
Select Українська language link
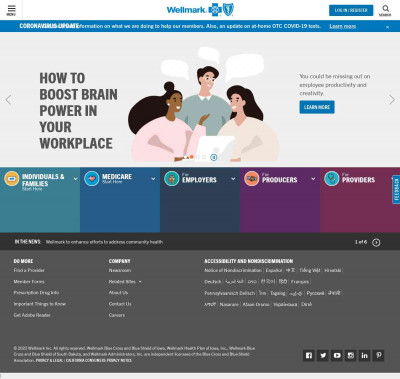pyautogui.click(x=285, y=304)
